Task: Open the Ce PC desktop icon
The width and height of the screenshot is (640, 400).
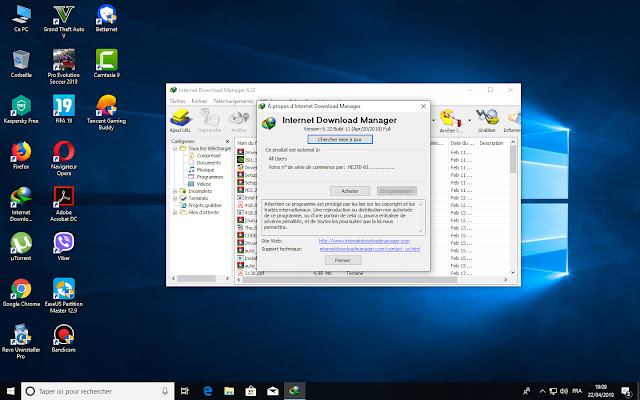Action: coord(21,18)
